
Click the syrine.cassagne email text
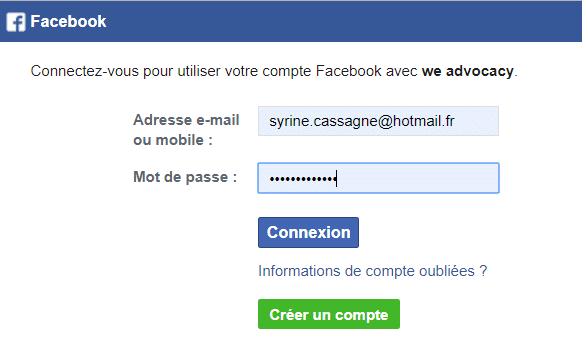point(362,121)
